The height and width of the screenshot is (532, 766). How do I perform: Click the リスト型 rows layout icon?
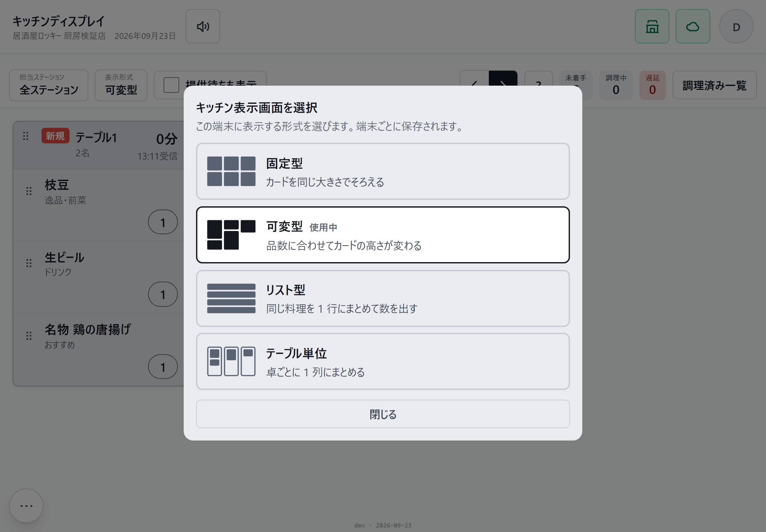[x=231, y=298]
